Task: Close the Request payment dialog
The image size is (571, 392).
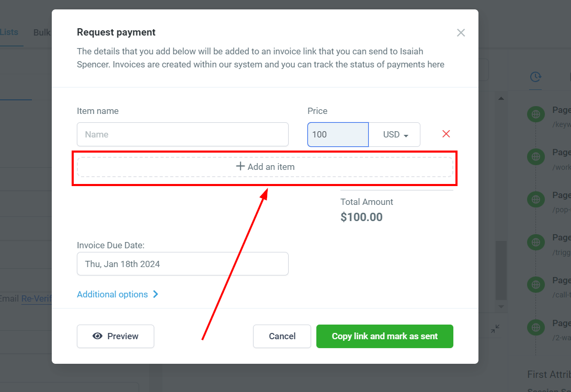Action: [461, 33]
